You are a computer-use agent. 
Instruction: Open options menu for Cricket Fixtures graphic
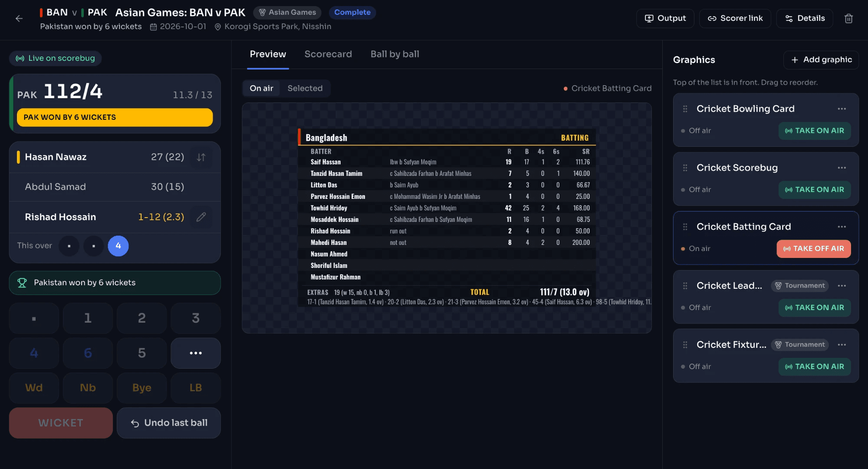tap(842, 345)
